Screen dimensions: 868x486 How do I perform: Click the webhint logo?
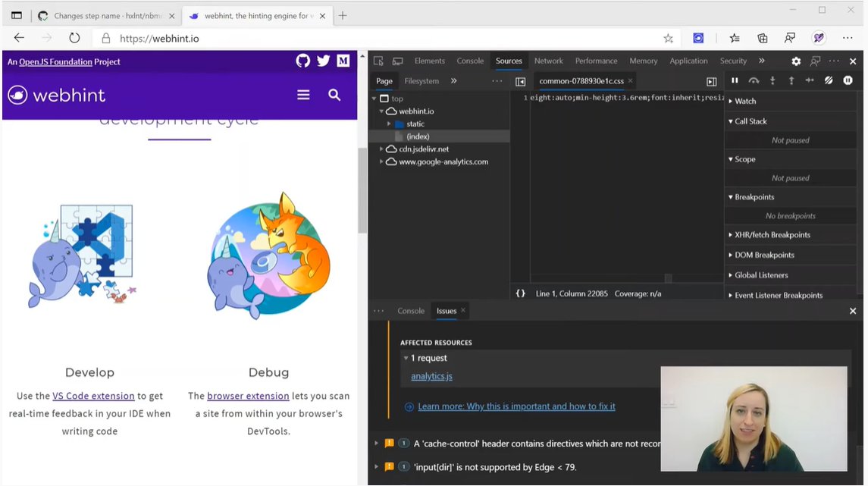click(56, 96)
